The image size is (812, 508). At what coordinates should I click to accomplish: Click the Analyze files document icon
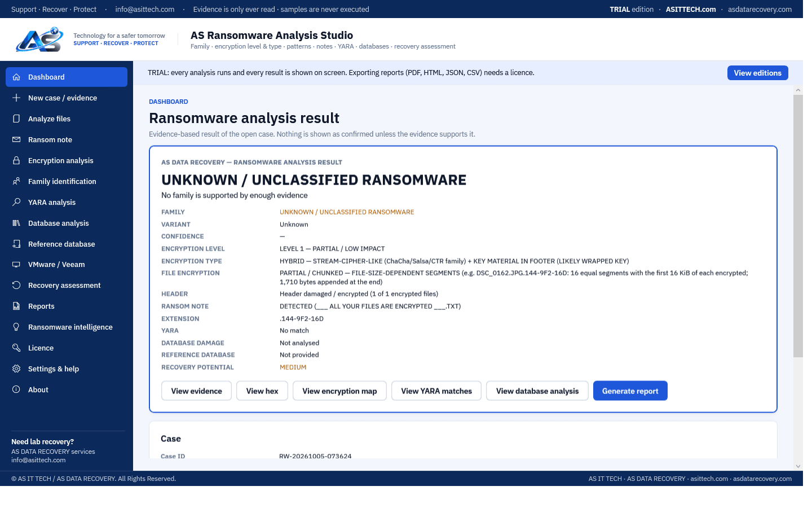[16, 119]
